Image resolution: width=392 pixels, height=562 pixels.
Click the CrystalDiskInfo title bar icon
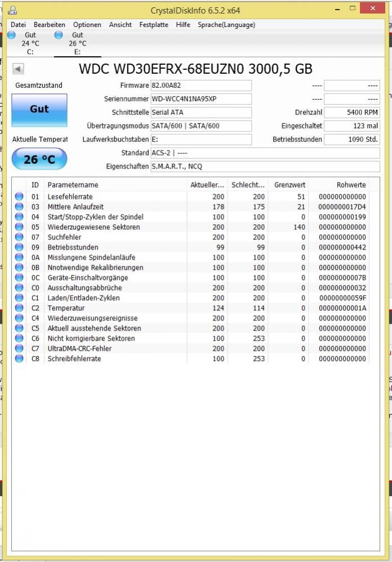[x=12, y=10]
